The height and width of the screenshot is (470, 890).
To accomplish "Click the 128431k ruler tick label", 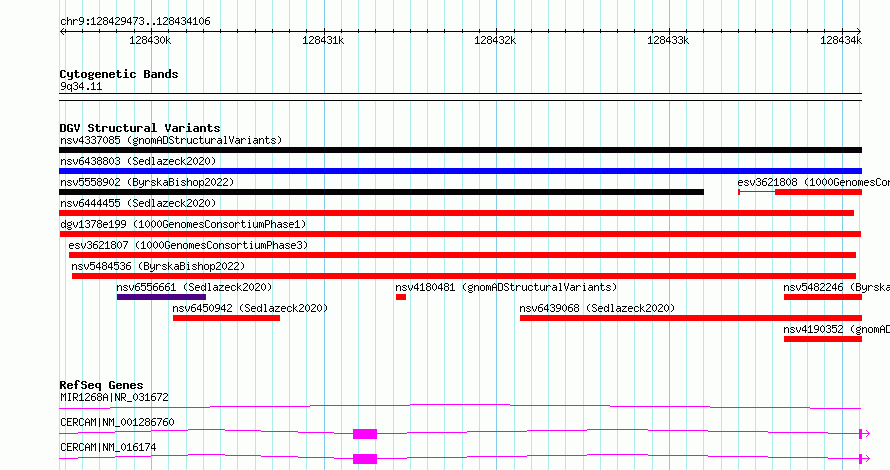I will point(323,40).
